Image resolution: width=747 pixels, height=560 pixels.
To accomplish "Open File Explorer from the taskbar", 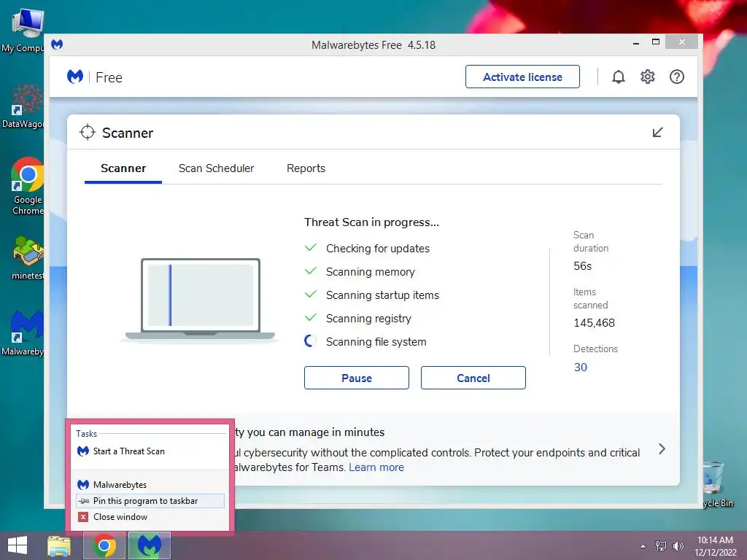I will tap(59, 546).
